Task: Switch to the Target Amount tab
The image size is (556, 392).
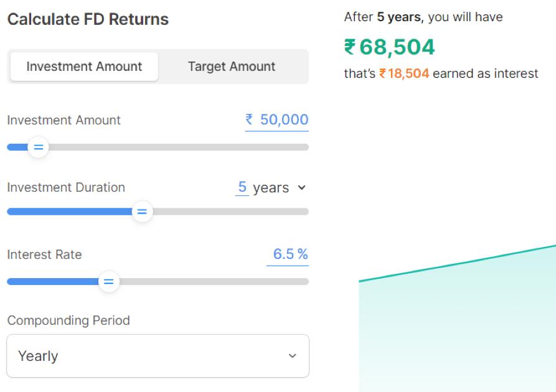Action: click(x=232, y=67)
